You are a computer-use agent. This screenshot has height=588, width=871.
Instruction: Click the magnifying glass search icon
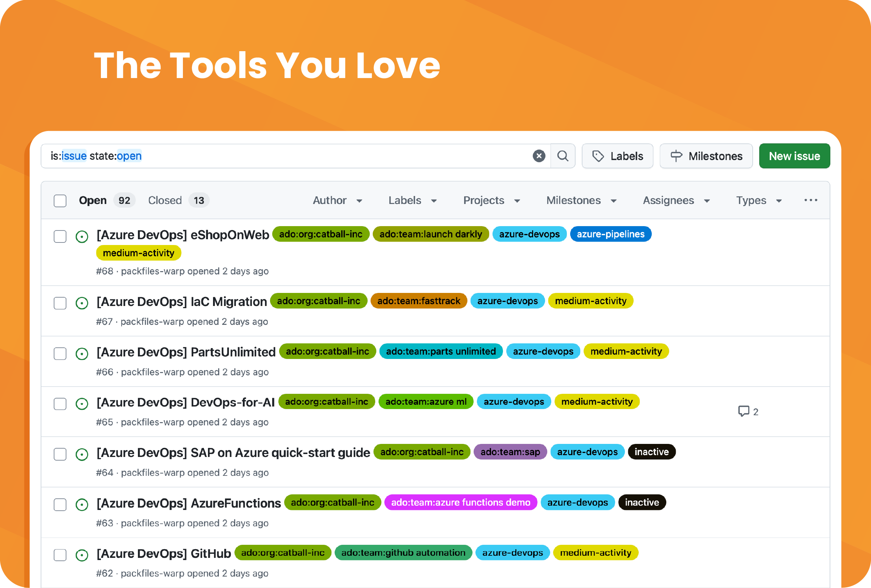coord(563,156)
